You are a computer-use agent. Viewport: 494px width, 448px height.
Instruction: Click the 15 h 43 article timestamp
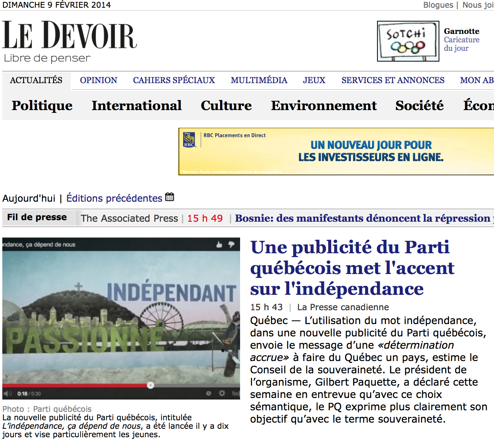(x=266, y=307)
